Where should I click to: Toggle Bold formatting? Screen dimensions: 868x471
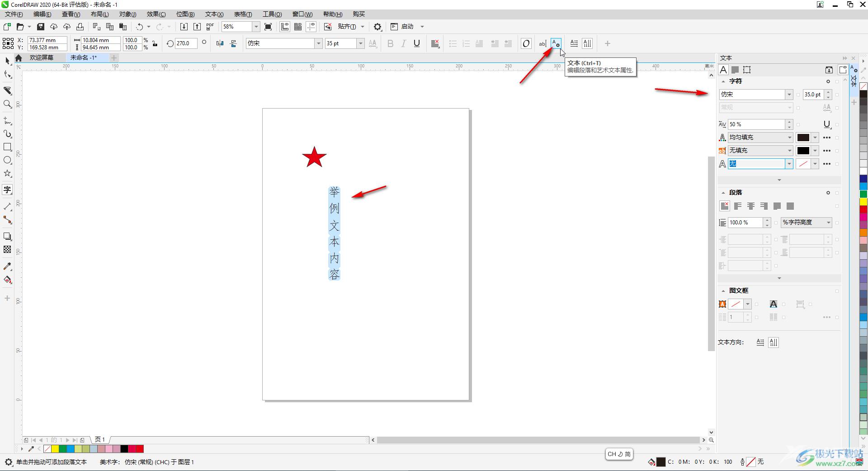tap(391, 43)
